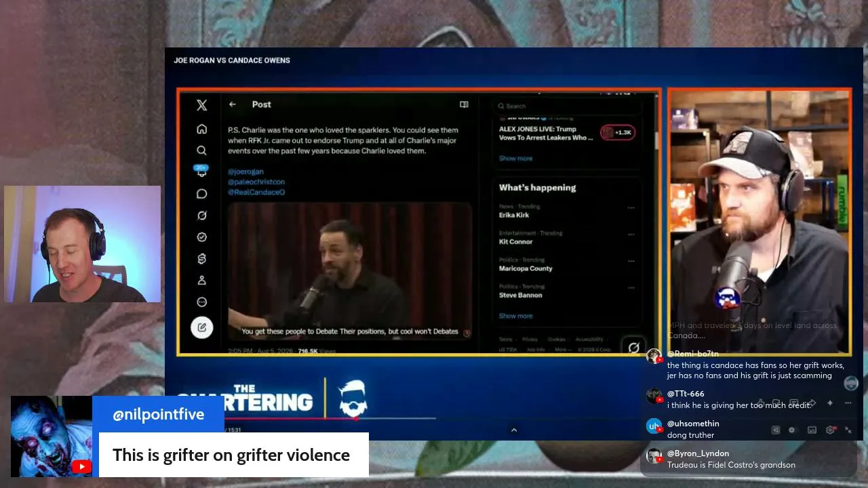Screen dimensions: 868x488
Task: Click the 'dong truther' chat message
Action: 690,435
